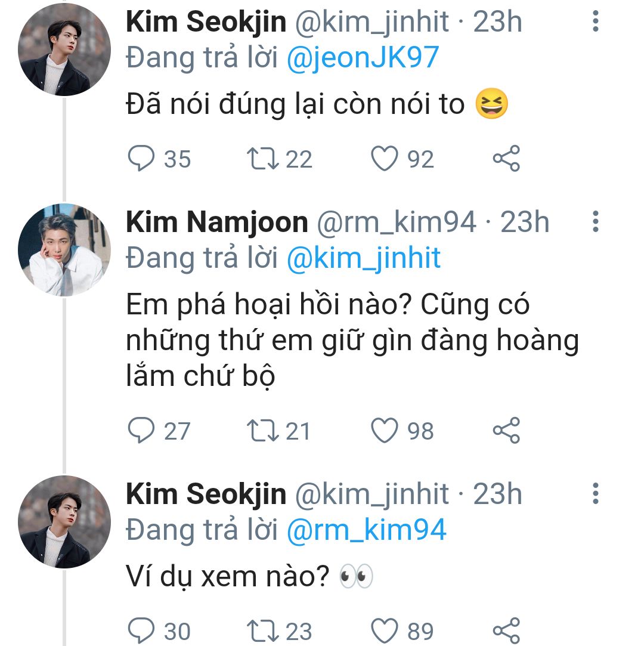The height and width of the screenshot is (646, 644).
Task: Open more options on last Seokjin tweet
Action: (x=595, y=494)
